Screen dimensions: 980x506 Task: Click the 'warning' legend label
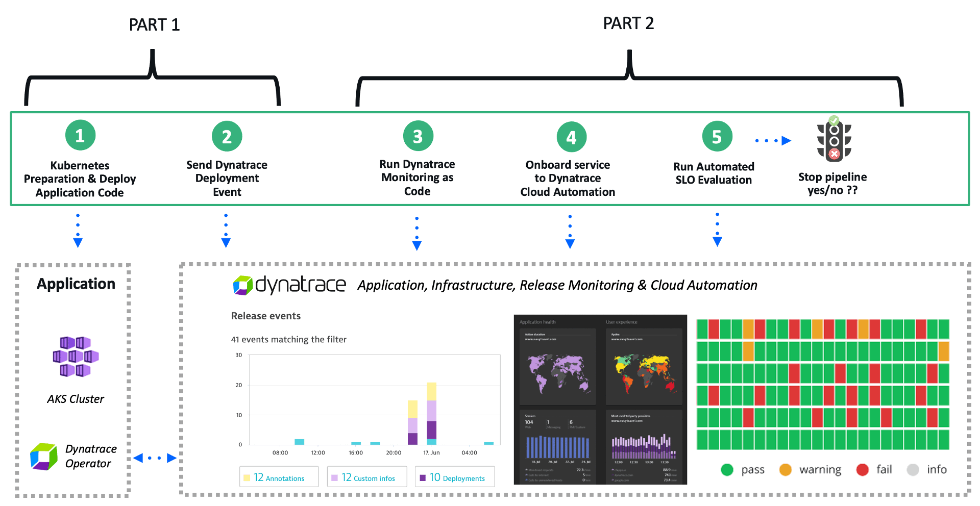(820, 470)
